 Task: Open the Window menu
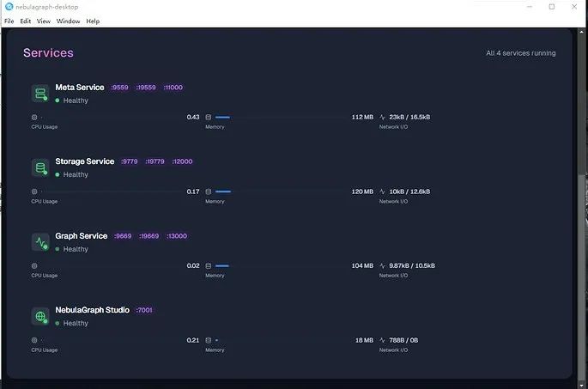(x=69, y=21)
